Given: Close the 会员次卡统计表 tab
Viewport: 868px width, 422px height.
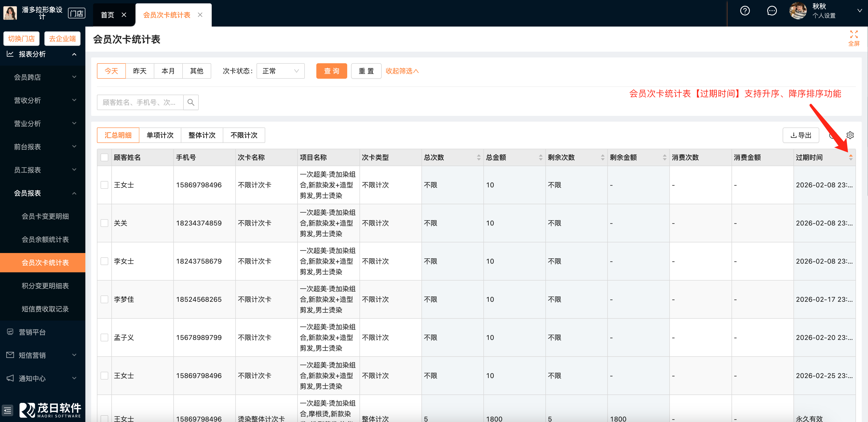Looking at the screenshot, I should tap(200, 15).
